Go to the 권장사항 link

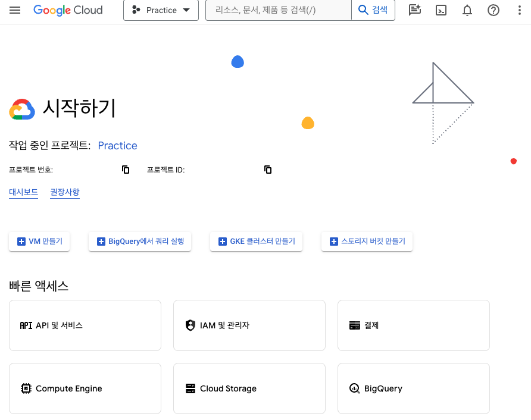[65, 192]
